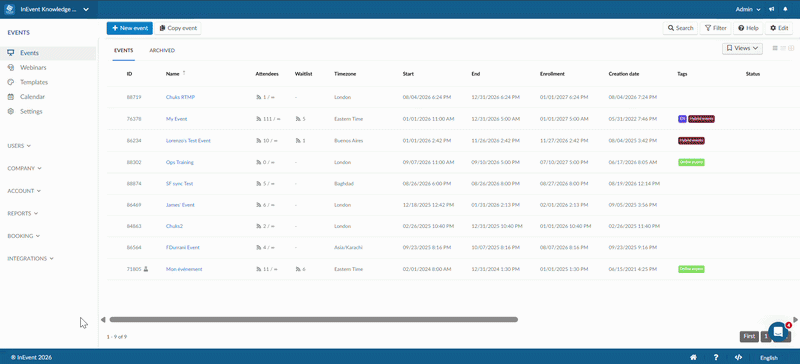Expand the COMPANY sidebar section
The image size is (800, 364).
[x=24, y=168]
